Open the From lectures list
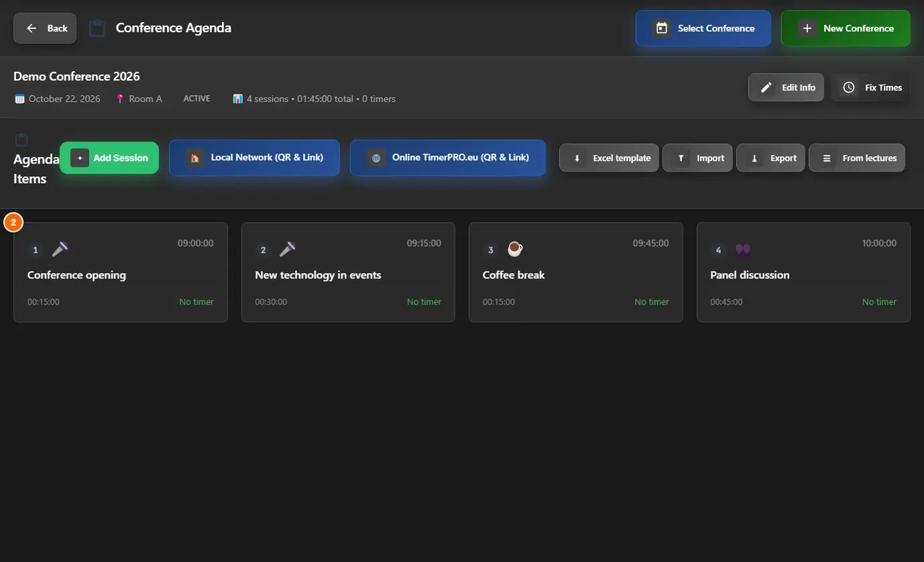924x562 pixels. pos(857,158)
